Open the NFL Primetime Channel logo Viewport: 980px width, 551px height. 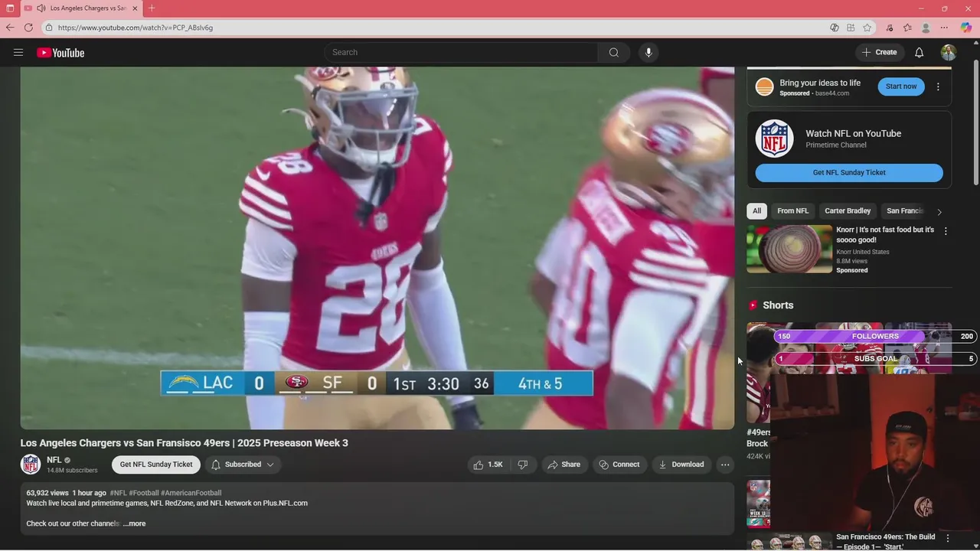click(x=774, y=139)
